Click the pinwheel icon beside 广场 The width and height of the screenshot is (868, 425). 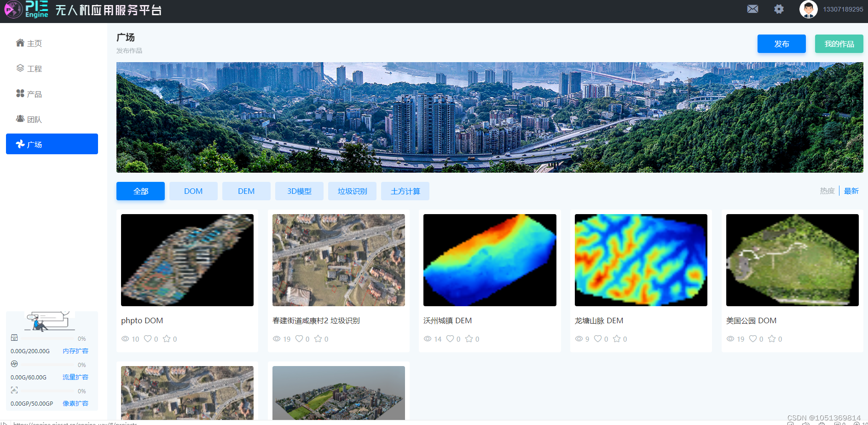pyautogui.click(x=20, y=144)
